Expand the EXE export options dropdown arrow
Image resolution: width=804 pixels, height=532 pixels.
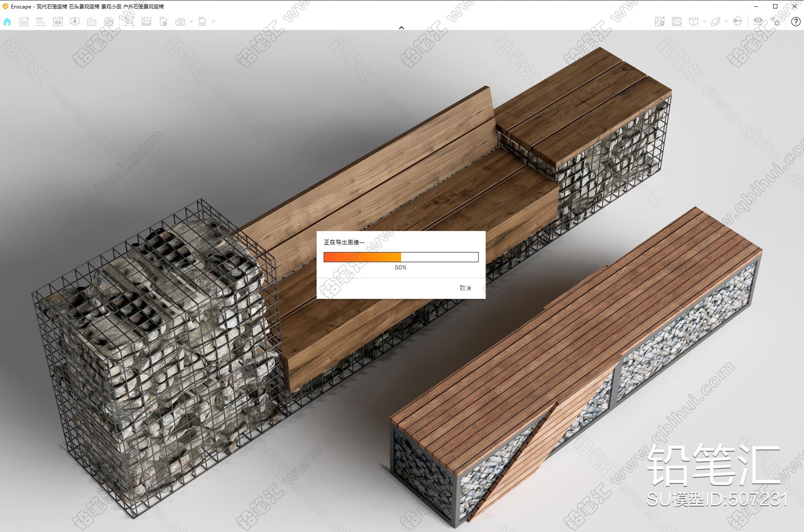pos(213,21)
